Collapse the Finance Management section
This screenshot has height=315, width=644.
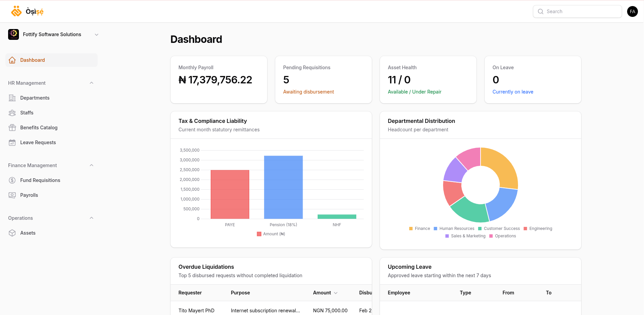coord(91,165)
